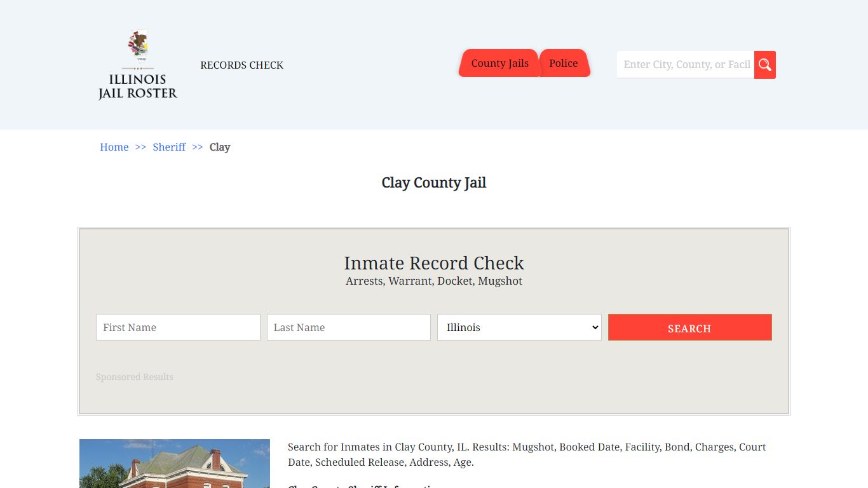Click the red SEARCH button
This screenshot has width=868, height=488.
[x=690, y=327]
